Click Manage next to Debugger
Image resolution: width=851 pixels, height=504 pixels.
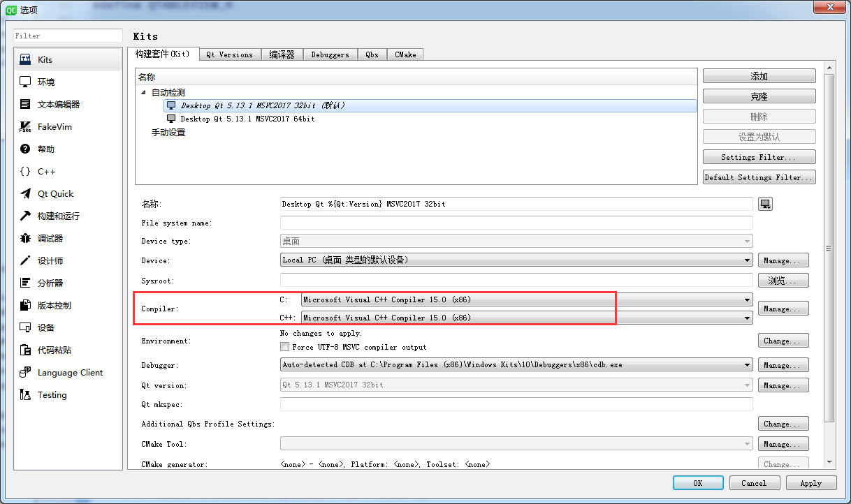(x=783, y=365)
